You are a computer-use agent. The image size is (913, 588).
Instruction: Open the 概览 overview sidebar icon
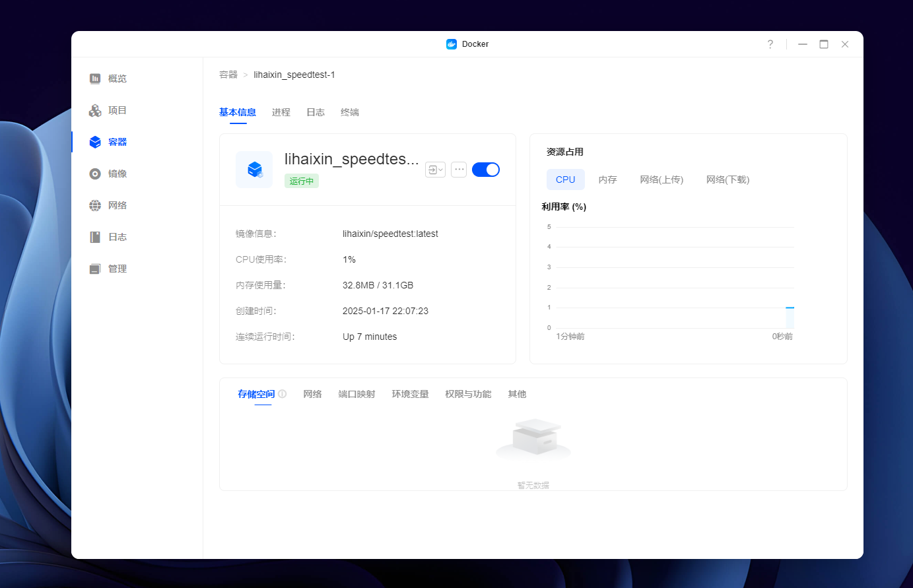tap(95, 79)
